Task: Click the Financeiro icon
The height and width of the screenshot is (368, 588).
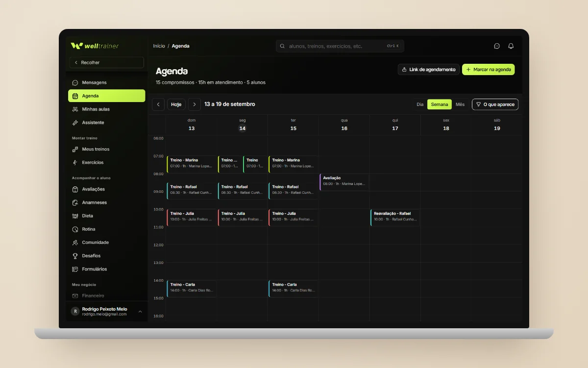Action: coord(75,296)
